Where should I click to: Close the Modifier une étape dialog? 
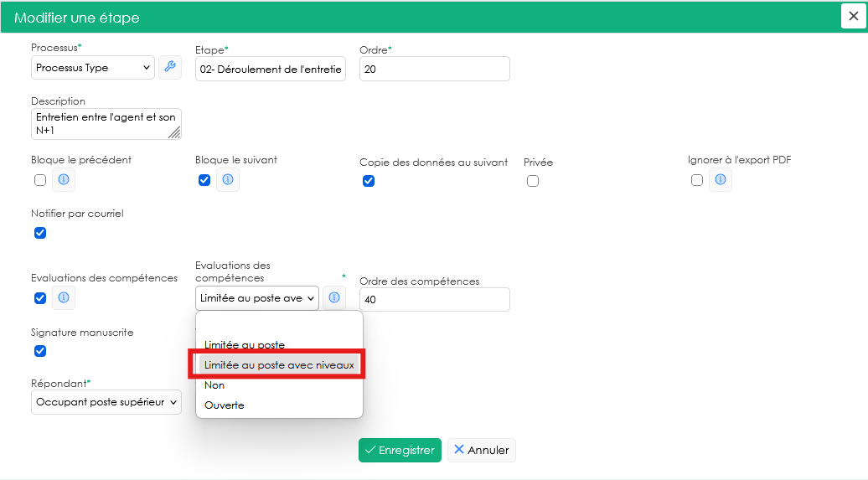click(x=854, y=16)
